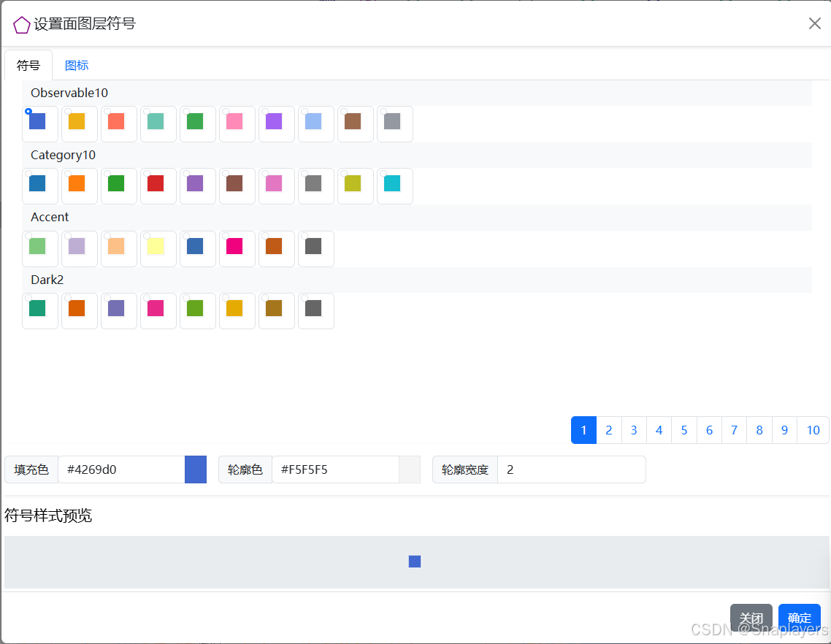Pick the blue Category10 swatch
831x644 pixels.
tap(39, 186)
